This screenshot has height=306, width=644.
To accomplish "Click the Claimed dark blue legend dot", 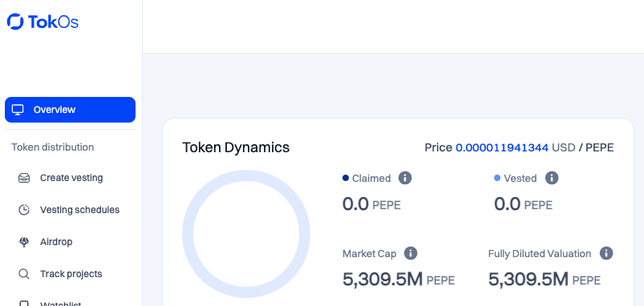I will (346, 178).
